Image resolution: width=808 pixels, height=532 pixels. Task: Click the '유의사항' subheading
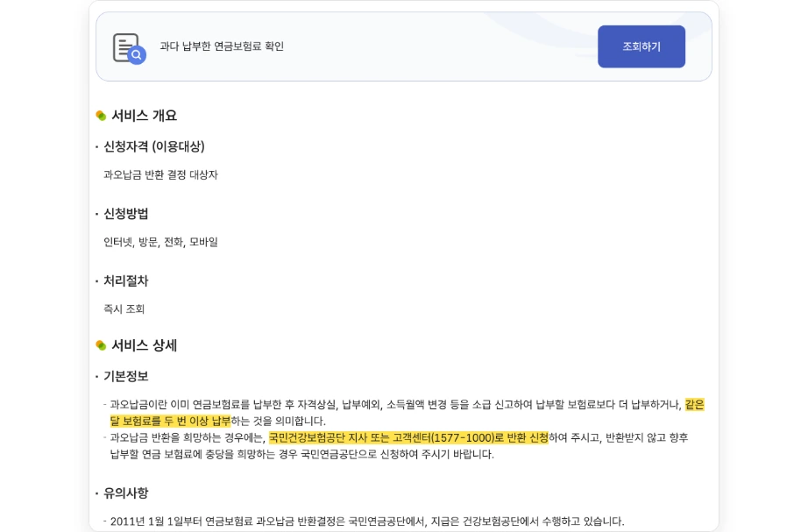point(125,493)
